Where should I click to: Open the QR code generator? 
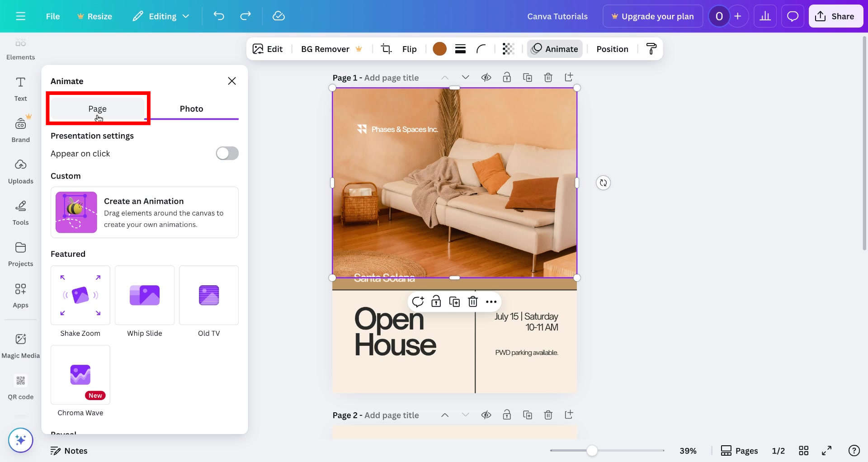point(20,387)
